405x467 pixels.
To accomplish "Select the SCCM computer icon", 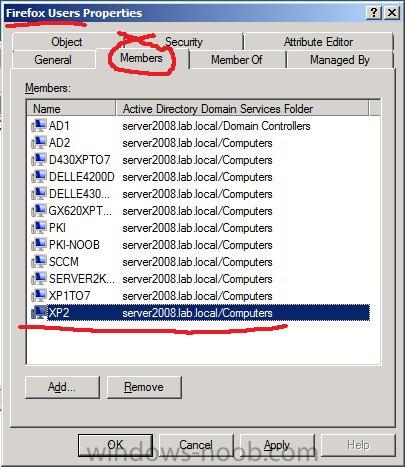I will pyautogui.click(x=39, y=262).
